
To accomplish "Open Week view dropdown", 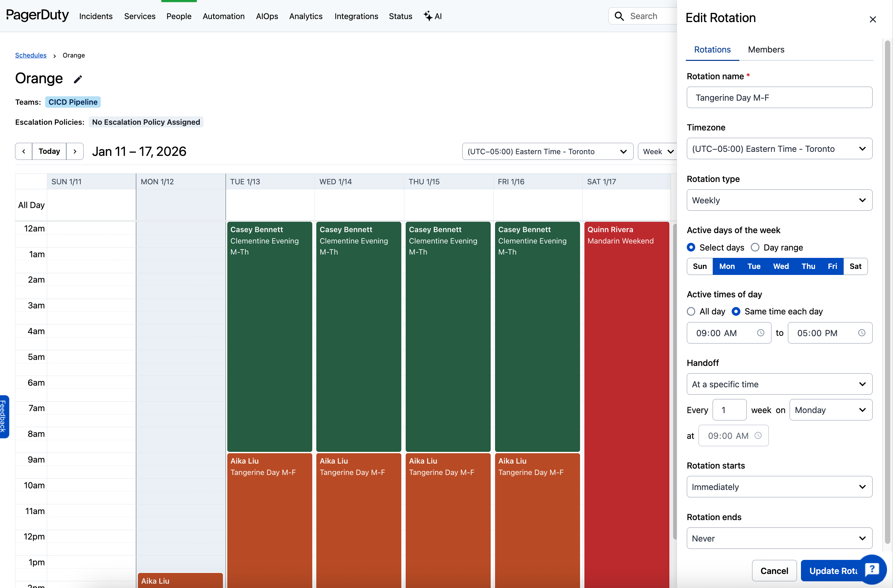I will click(x=658, y=152).
